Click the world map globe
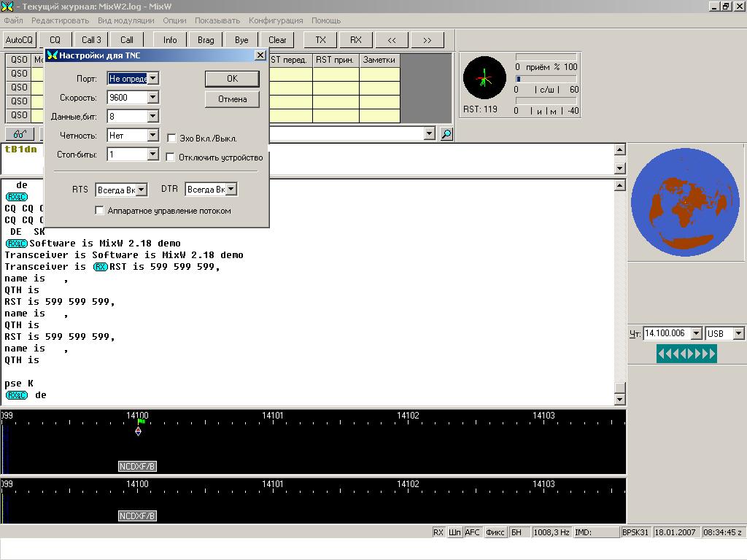The width and height of the screenshot is (747, 560). [684, 202]
